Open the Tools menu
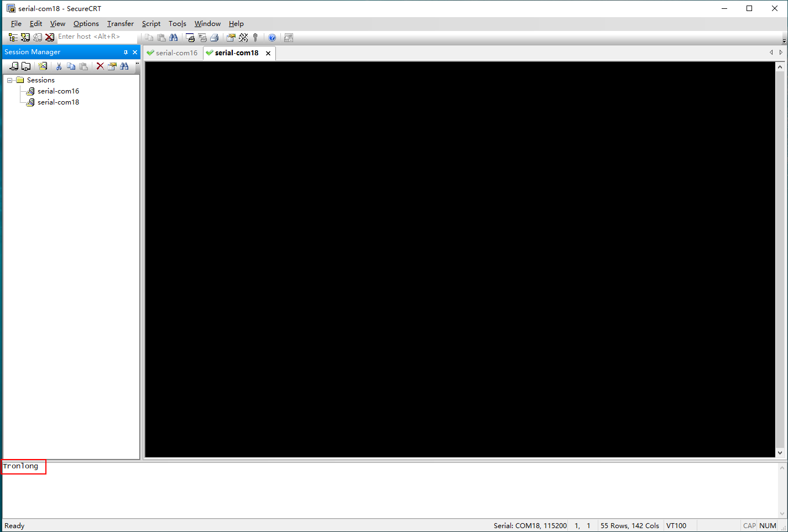 click(178, 24)
